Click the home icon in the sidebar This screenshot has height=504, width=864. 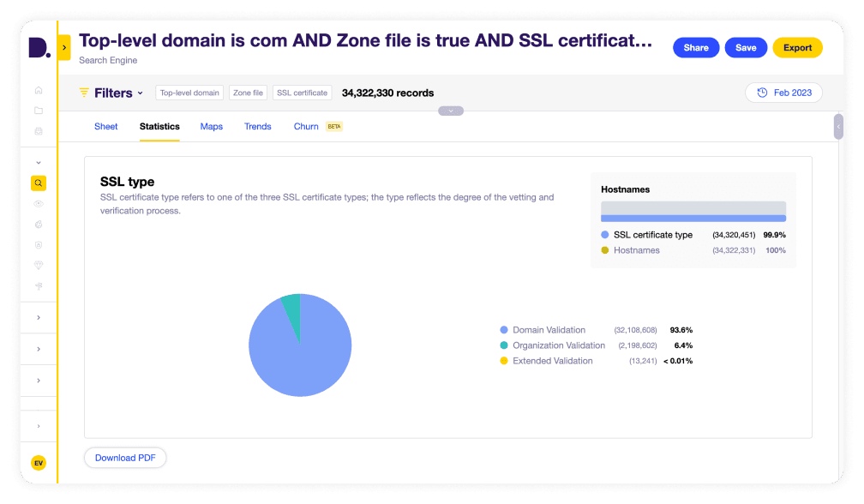[x=39, y=90]
